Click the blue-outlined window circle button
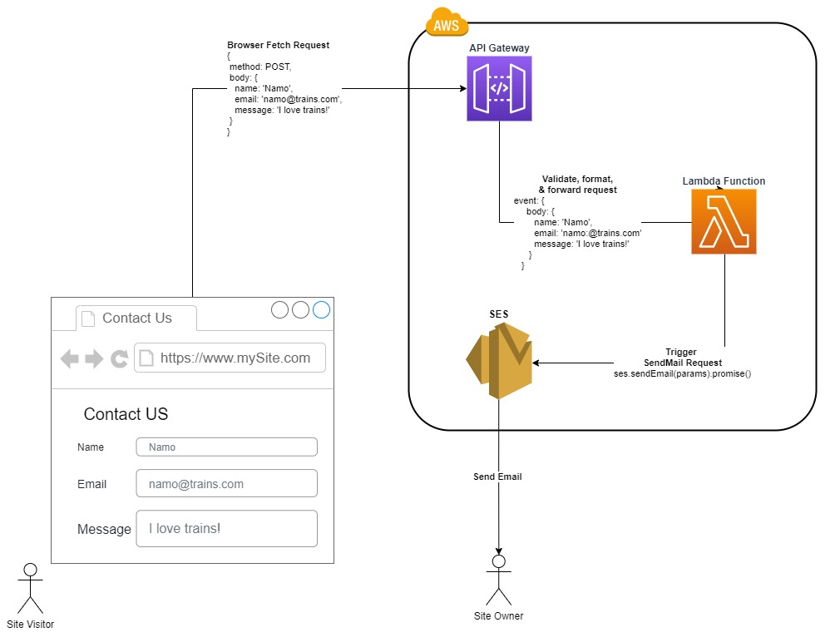This screenshot has height=642, width=840. pyautogui.click(x=321, y=309)
